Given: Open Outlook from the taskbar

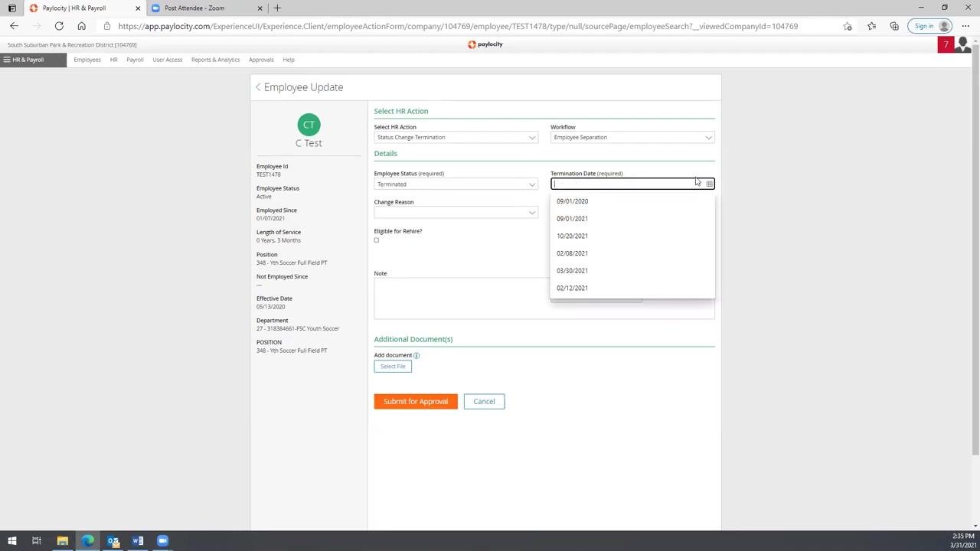Looking at the screenshot, I should pos(113,541).
